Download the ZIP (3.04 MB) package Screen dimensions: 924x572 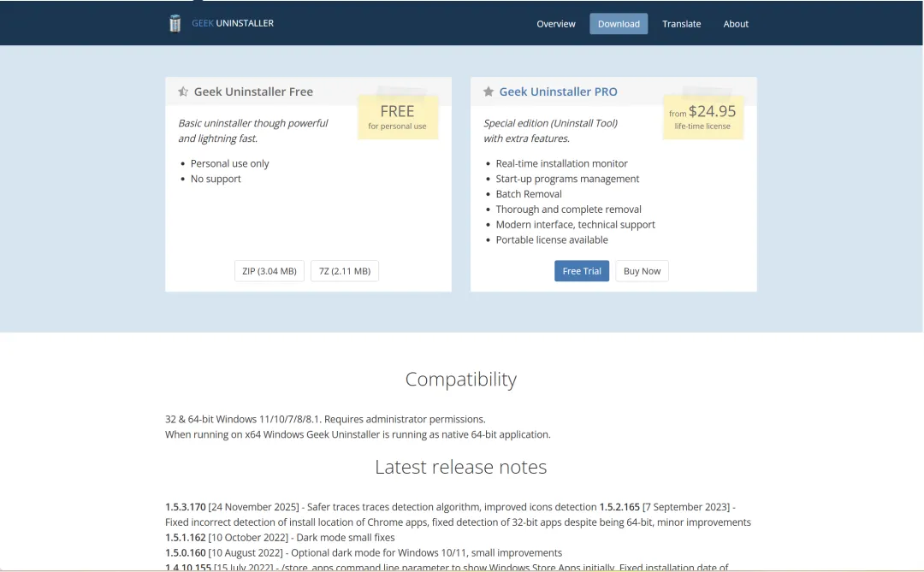click(x=269, y=271)
